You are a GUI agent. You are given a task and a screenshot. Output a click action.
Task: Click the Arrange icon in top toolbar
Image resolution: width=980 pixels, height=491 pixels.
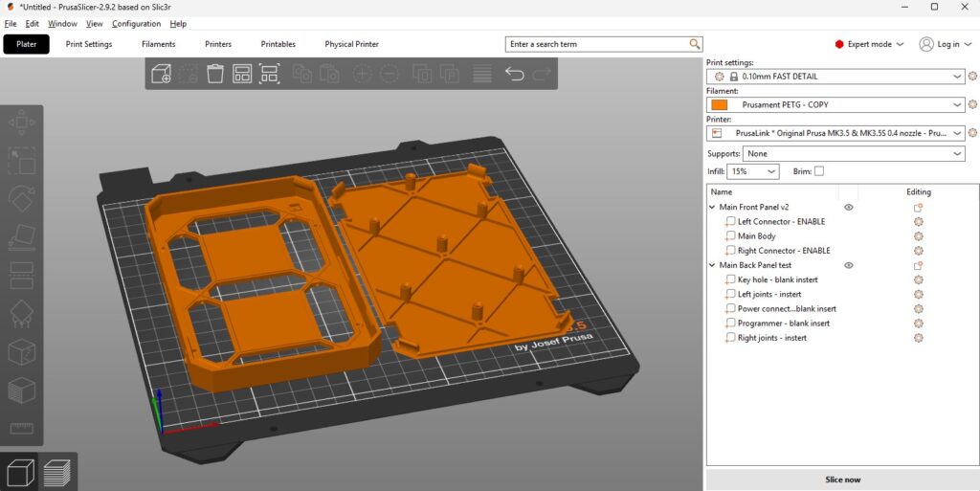242,74
